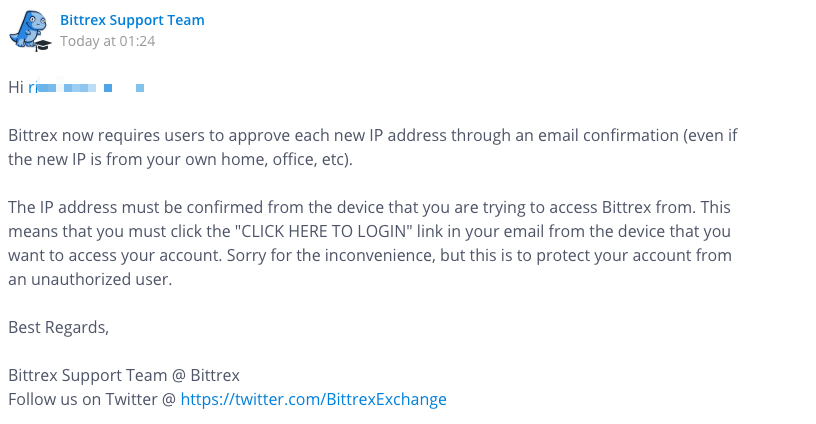Click the graduation cap badge on the avatar

43,45
